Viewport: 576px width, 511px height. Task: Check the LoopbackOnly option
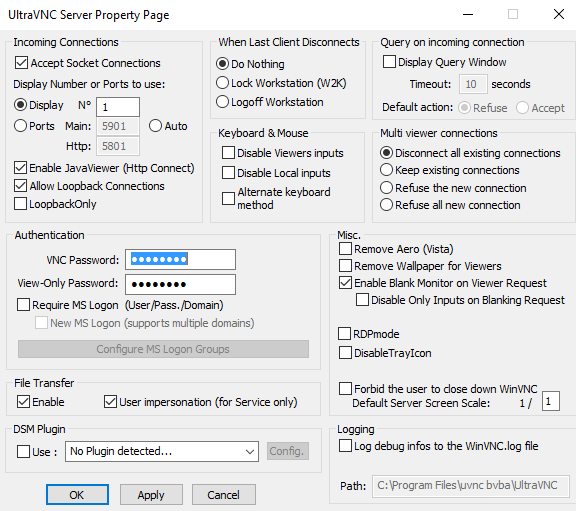coord(21,204)
